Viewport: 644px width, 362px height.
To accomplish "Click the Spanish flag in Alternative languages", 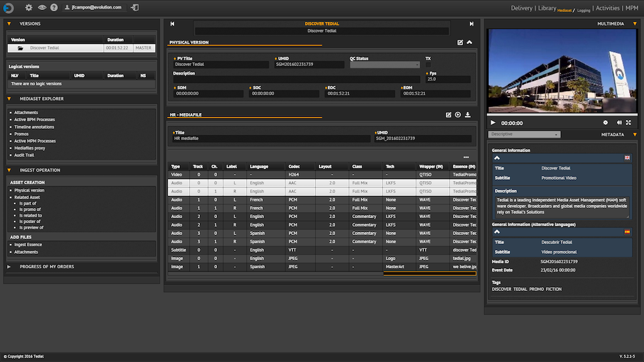I will (x=627, y=232).
